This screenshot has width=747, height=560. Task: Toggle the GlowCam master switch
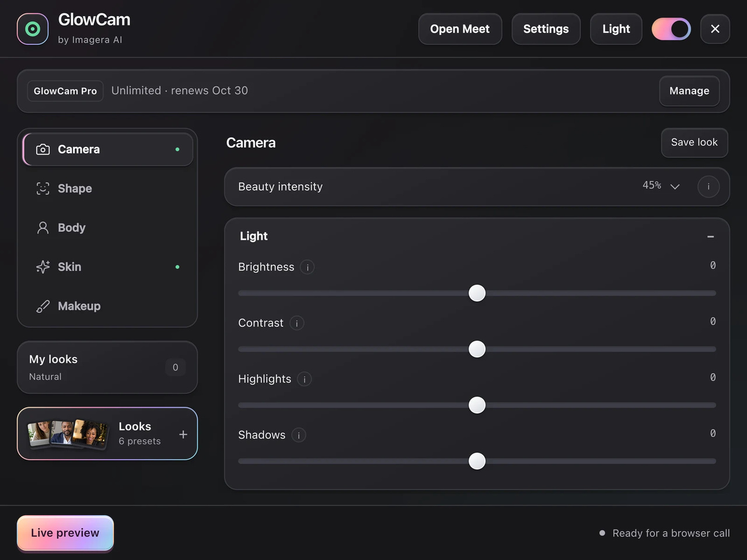[x=671, y=29]
